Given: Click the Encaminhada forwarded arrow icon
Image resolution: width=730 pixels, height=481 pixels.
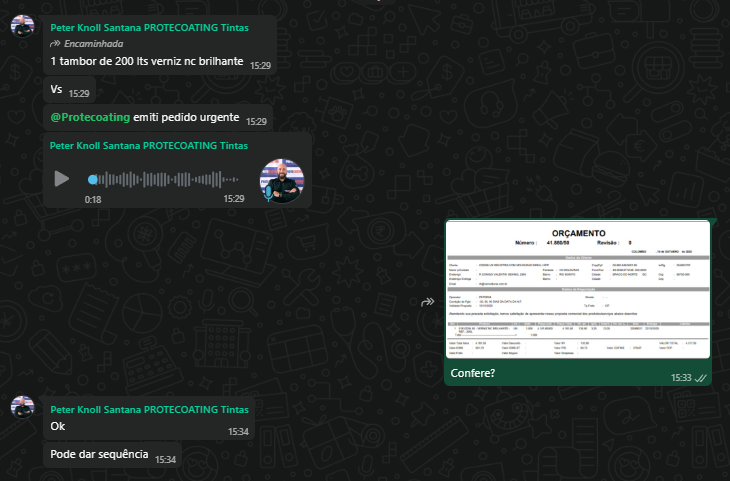Looking at the screenshot, I should pyautogui.click(x=56, y=45).
